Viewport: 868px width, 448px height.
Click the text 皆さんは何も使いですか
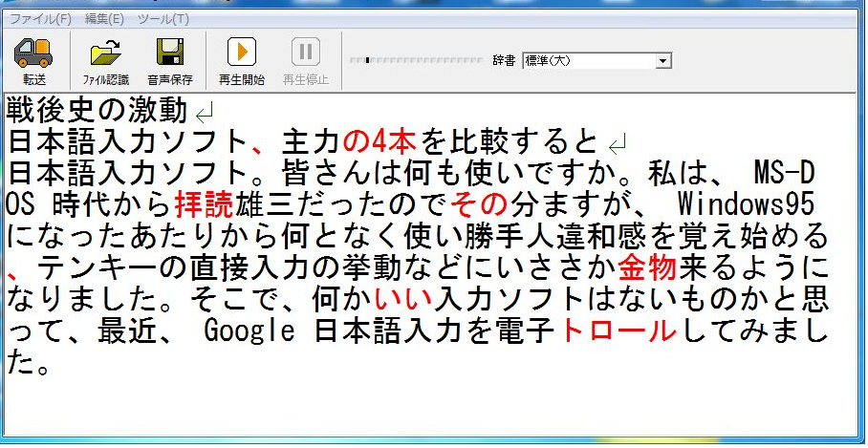tap(449, 174)
